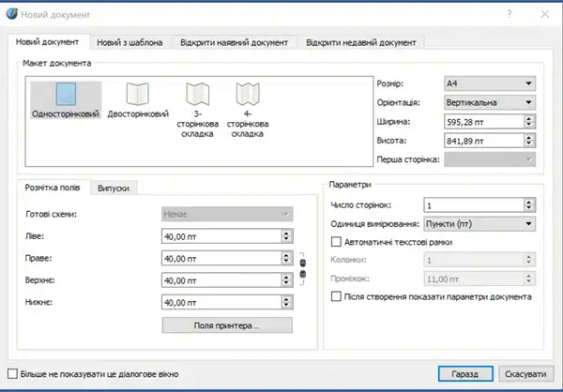Select the Випуски tab

pyautogui.click(x=114, y=188)
